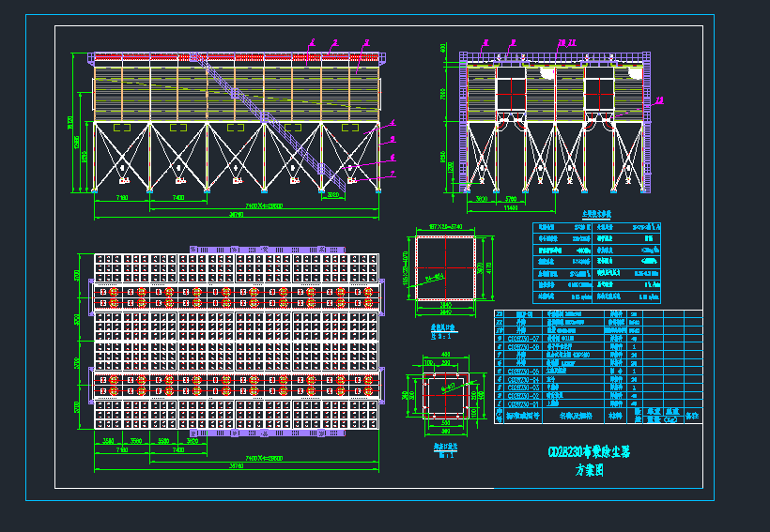Click magenta callout 12 on side elevation

coord(660,99)
